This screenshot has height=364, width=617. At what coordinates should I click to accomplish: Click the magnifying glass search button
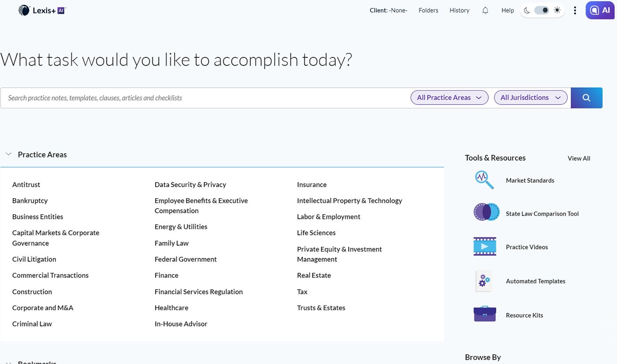[x=587, y=98]
